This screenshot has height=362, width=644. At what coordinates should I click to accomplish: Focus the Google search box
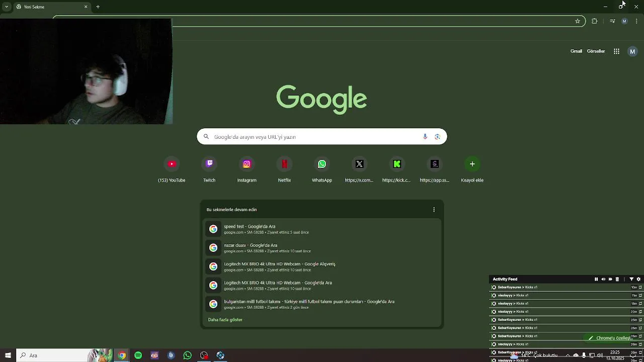[x=322, y=137]
